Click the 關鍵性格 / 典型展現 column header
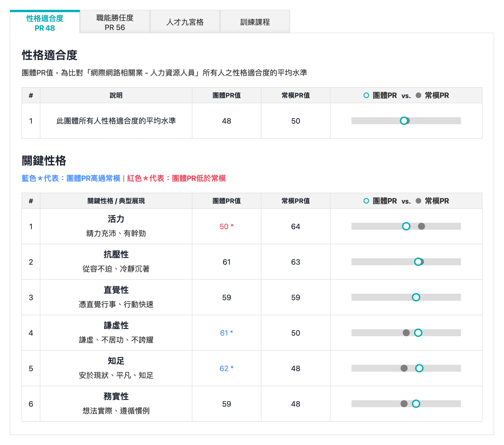This screenshot has height=445, width=504. pos(116,201)
